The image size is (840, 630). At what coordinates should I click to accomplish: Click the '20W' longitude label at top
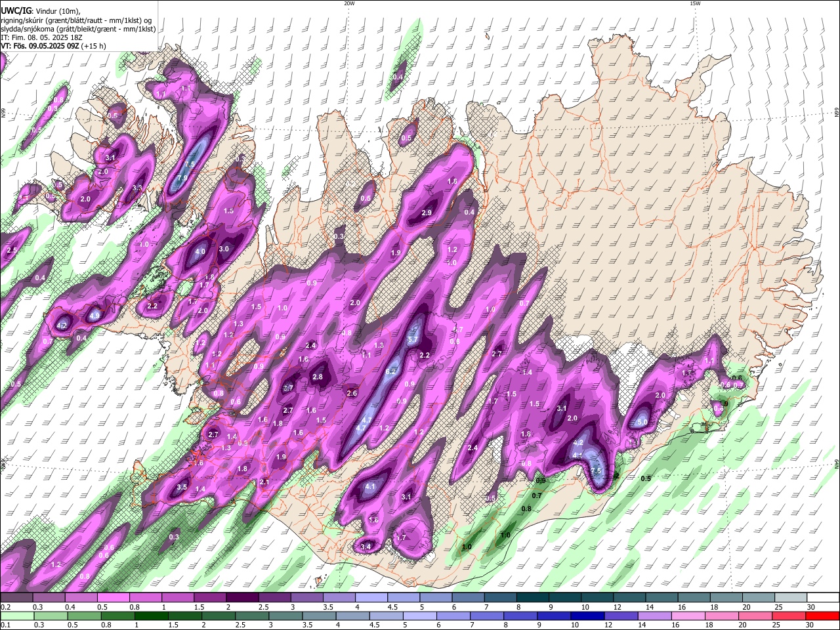point(349,3)
